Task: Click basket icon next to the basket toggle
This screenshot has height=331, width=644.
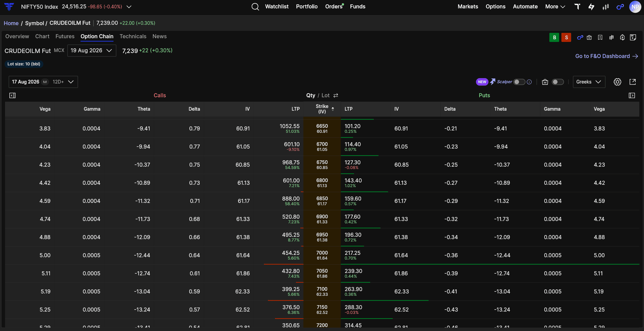Action: tap(545, 82)
